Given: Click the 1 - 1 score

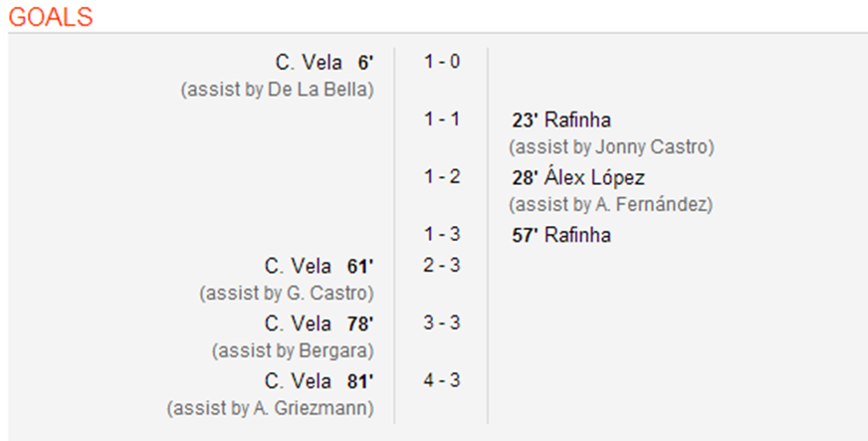Looking at the screenshot, I should click(442, 119).
